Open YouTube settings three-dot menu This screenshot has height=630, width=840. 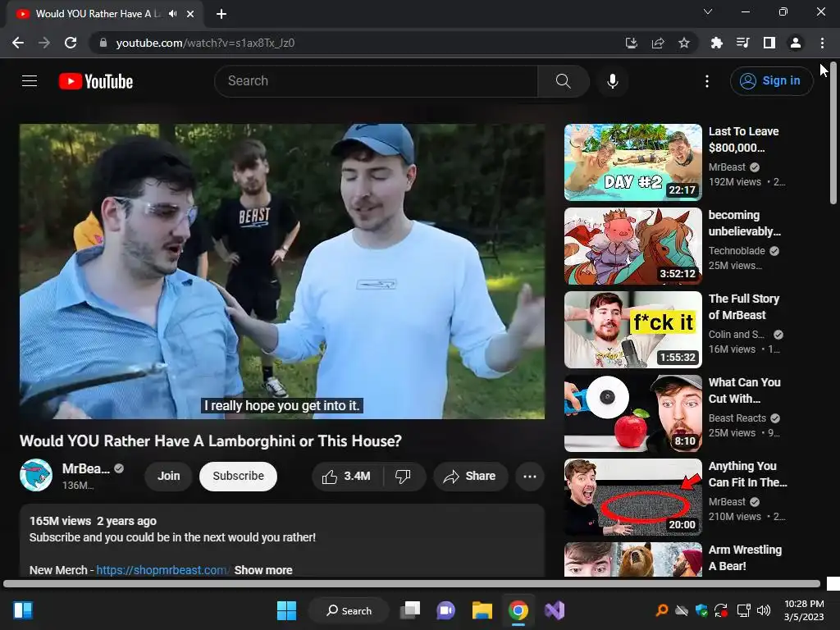(x=707, y=81)
